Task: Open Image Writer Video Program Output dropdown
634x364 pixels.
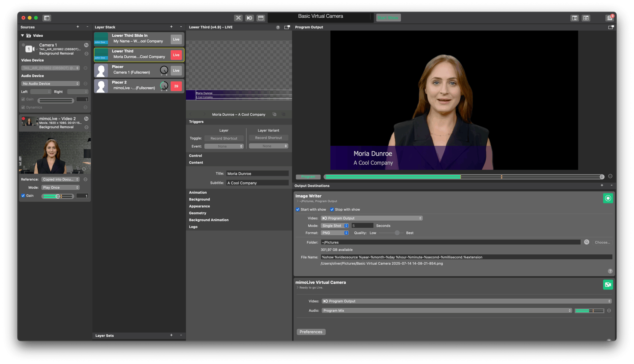Action: coord(371,218)
